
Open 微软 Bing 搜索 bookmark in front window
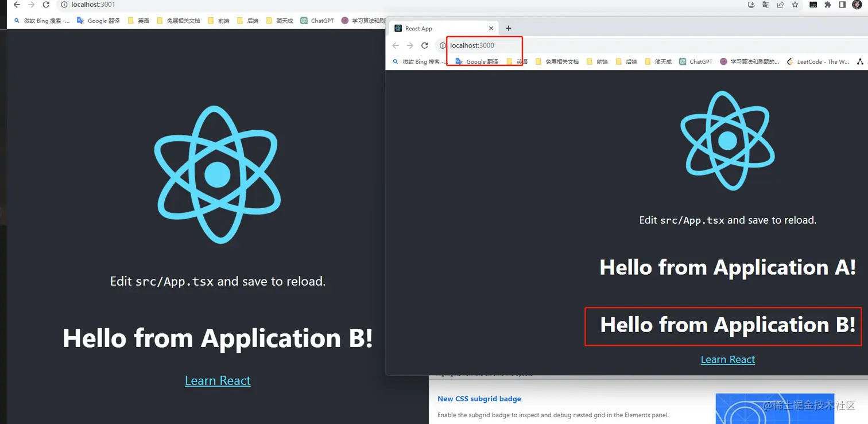click(x=420, y=61)
